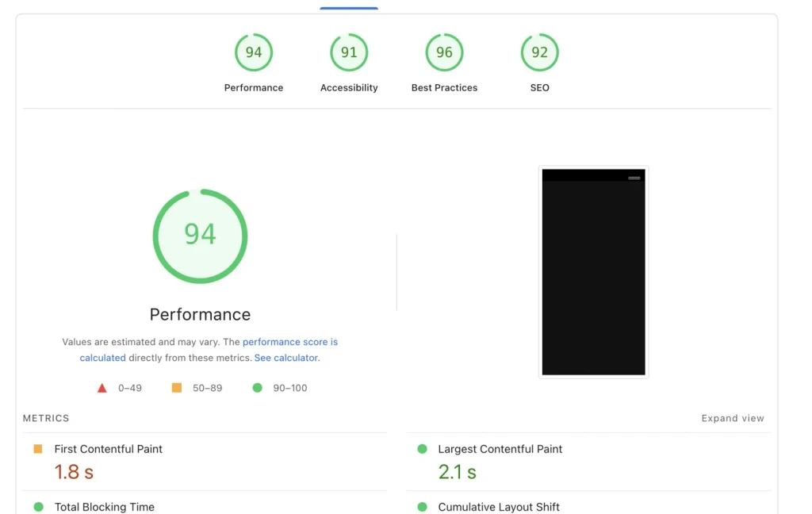
Task: Select the Accessibility category label
Action: (x=349, y=87)
